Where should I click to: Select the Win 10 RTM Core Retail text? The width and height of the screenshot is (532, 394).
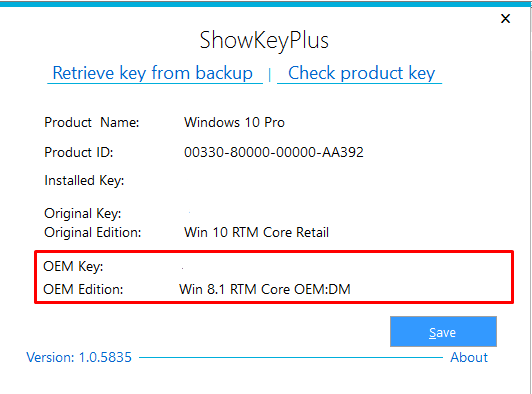click(x=256, y=232)
